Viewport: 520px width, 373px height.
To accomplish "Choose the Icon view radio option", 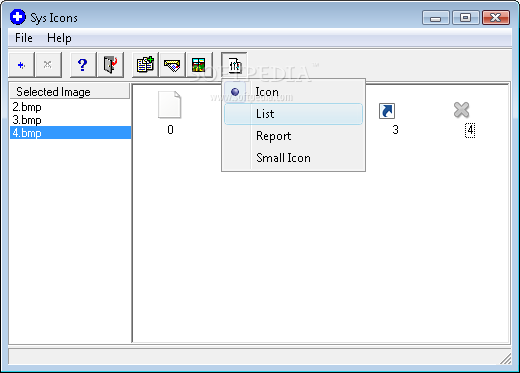I will pos(293,92).
